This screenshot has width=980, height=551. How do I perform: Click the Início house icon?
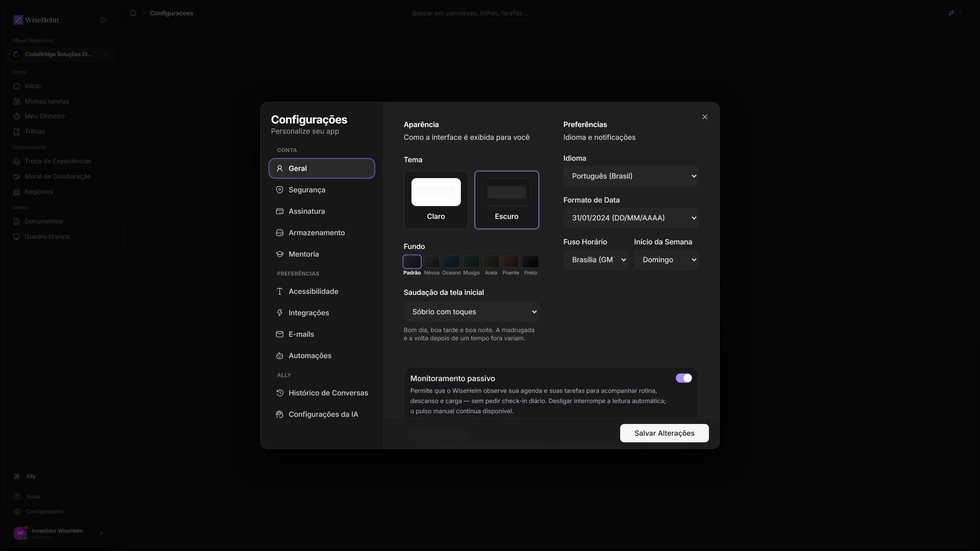(x=17, y=86)
